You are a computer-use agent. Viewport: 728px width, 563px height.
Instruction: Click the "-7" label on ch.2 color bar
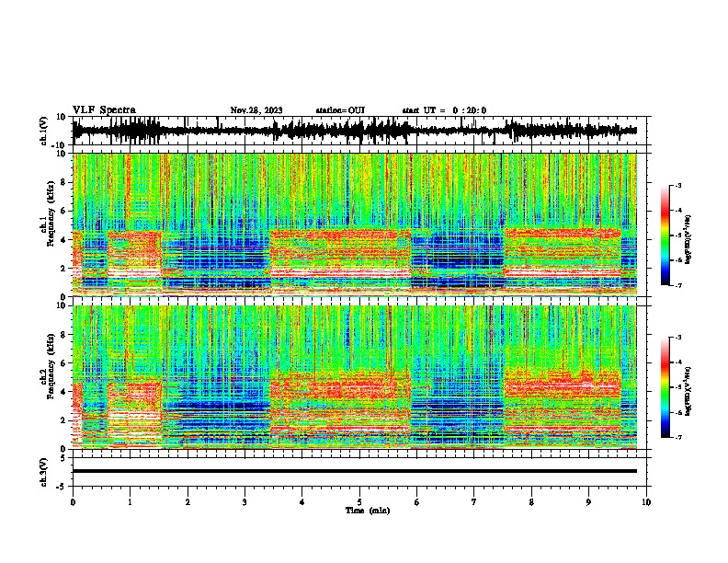[x=678, y=437]
